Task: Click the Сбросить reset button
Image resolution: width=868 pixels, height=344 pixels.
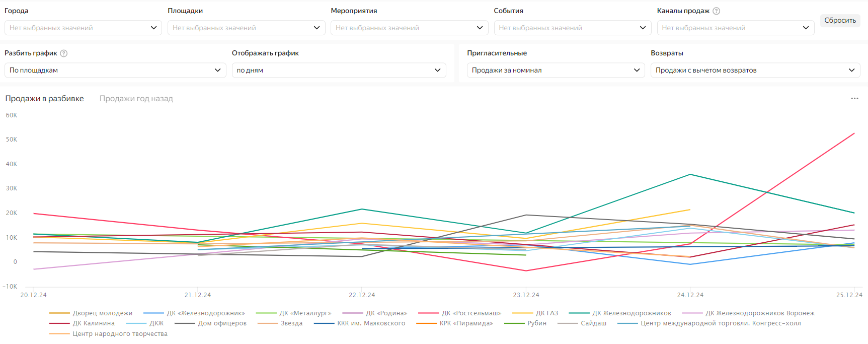Action: tap(840, 21)
